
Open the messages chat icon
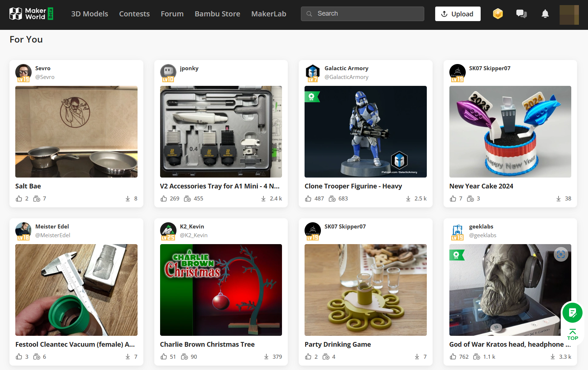coord(521,14)
